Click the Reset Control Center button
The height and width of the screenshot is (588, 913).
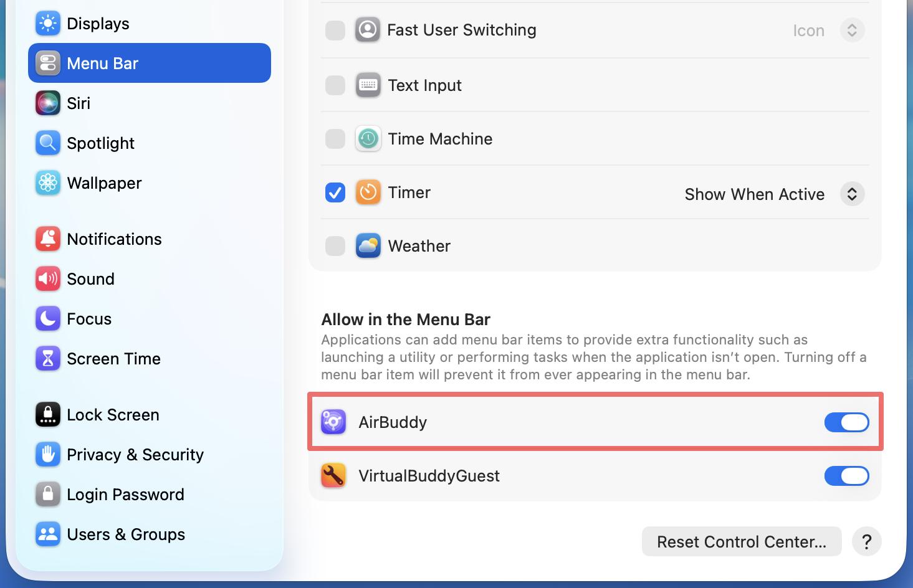pos(742,542)
